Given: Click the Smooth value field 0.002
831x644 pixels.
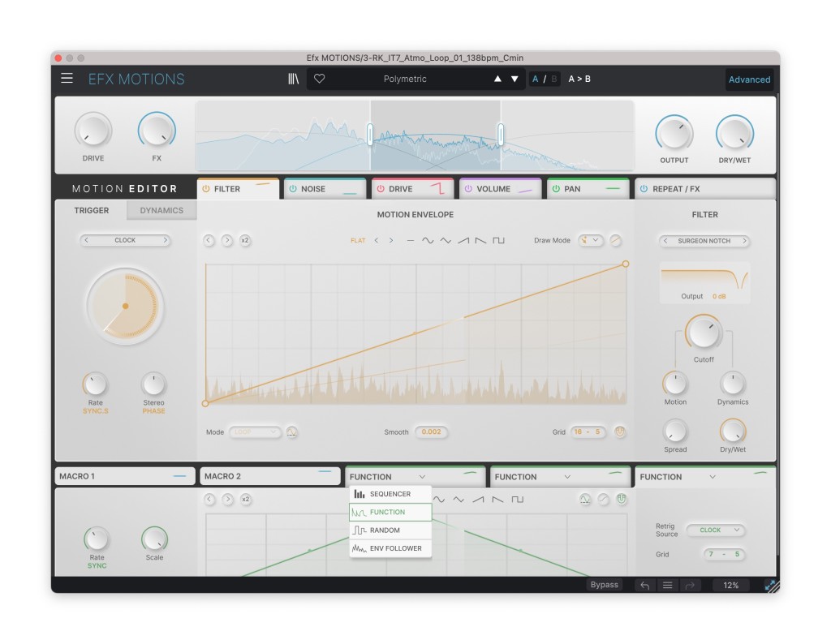Looking at the screenshot, I should (x=431, y=432).
